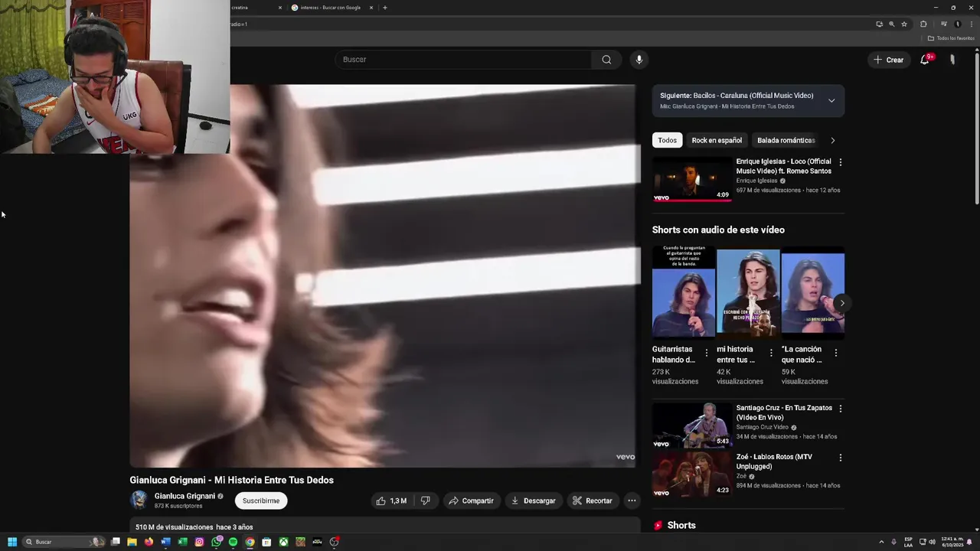Image resolution: width=980 pixels, height=551 pixels.
Task: Click the Windows Start button
Action: [11, 542]
